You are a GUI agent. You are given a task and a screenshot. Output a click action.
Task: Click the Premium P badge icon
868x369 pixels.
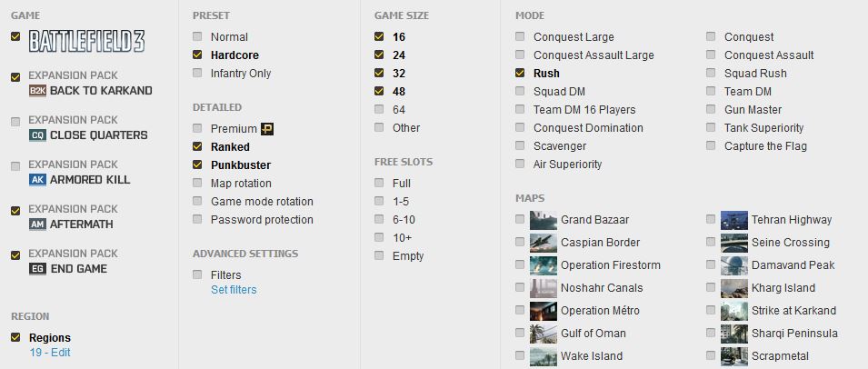point(267,129)
